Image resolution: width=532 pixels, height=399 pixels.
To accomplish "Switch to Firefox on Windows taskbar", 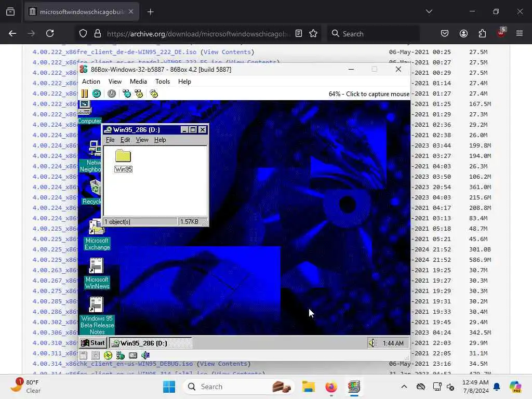I will click(331, 387).
